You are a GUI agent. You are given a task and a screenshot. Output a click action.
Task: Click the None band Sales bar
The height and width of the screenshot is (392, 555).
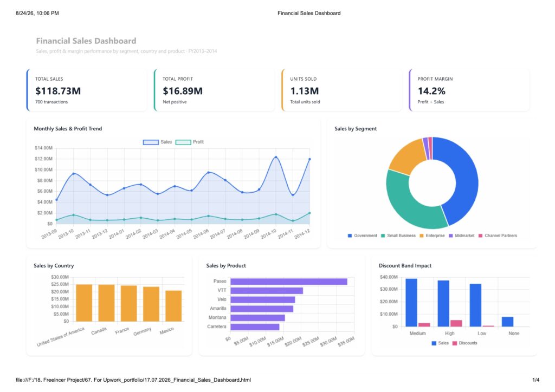click(507, 322)
